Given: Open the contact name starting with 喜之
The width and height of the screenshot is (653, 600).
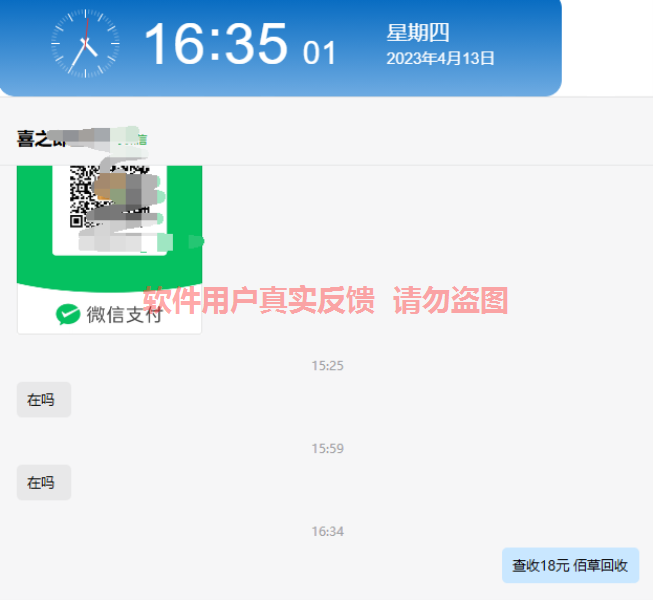Looking at the screenshot, I should (42, 139).
